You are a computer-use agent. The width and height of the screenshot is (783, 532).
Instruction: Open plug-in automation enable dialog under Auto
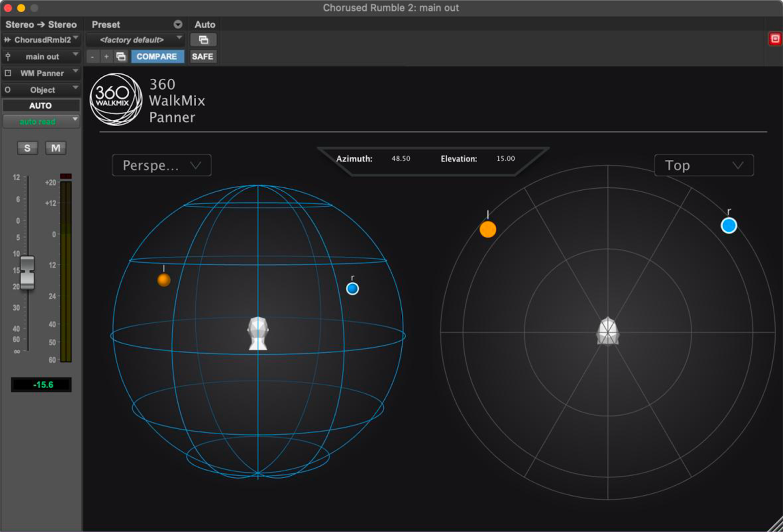tap(203, 40)
